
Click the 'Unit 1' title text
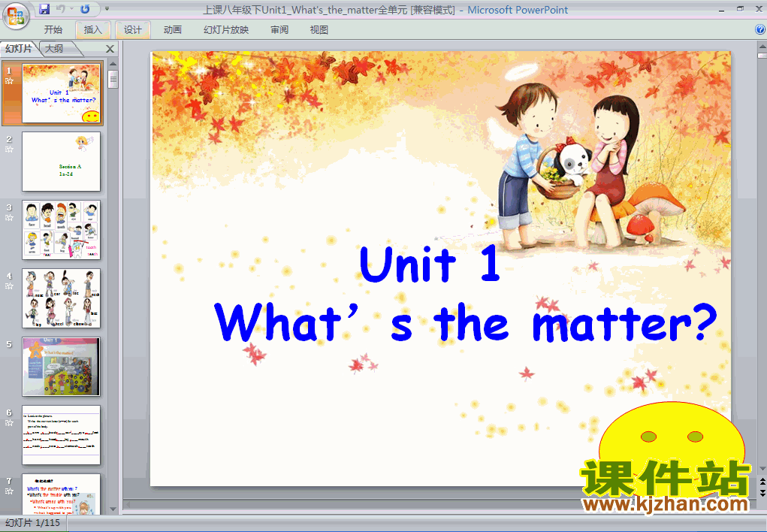click(x=430, y=264)
